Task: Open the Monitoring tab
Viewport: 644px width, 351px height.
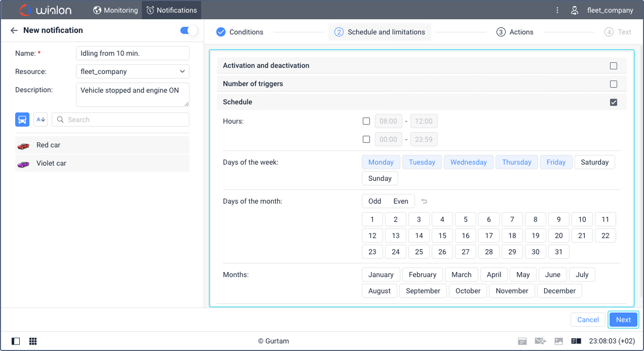Action: 116,10
